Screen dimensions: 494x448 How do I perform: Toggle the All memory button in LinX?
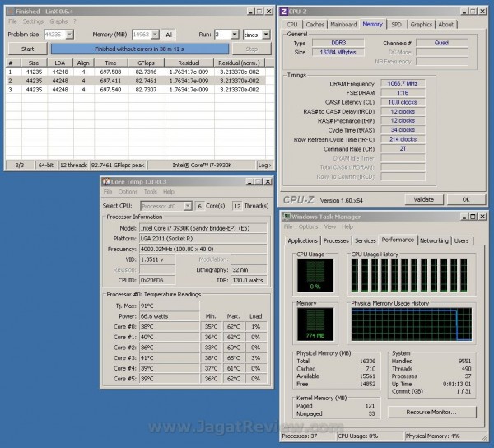[x=168, y=35]
